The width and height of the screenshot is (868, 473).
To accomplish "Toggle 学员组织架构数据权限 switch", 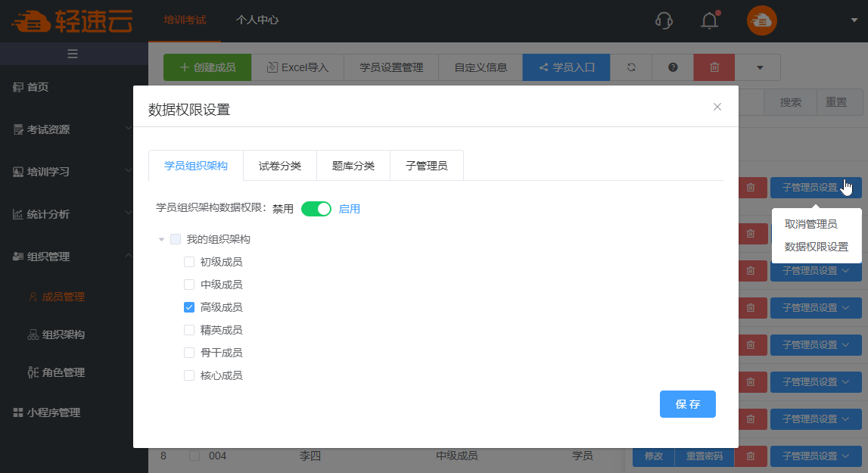I will point(316,209).
